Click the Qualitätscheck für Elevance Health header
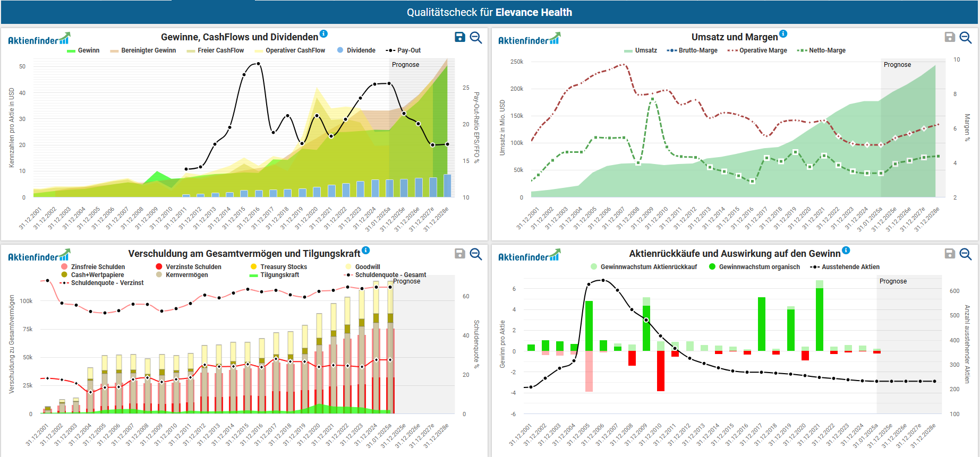The height and width of the screenshot is (457, 980). 489,12
